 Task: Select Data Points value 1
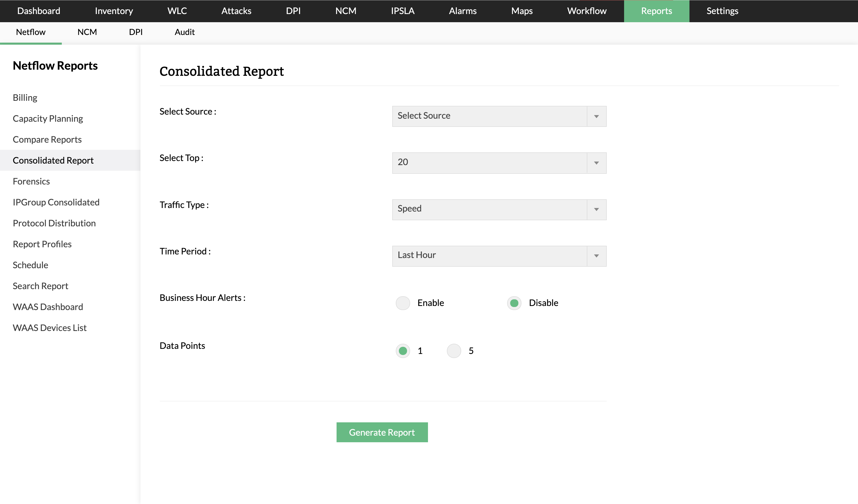pyautogui.click(x=403, y=351)
